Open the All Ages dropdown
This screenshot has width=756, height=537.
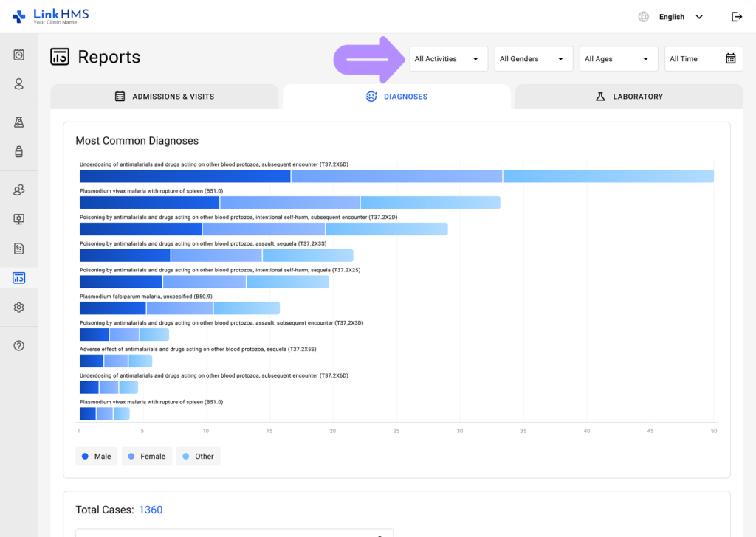click(619, 58)
